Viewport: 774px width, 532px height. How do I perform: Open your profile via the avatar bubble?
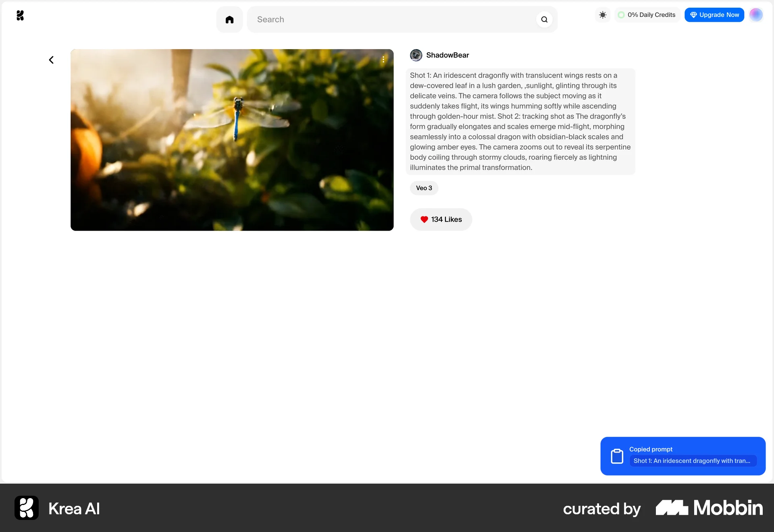tap(756, 15)
